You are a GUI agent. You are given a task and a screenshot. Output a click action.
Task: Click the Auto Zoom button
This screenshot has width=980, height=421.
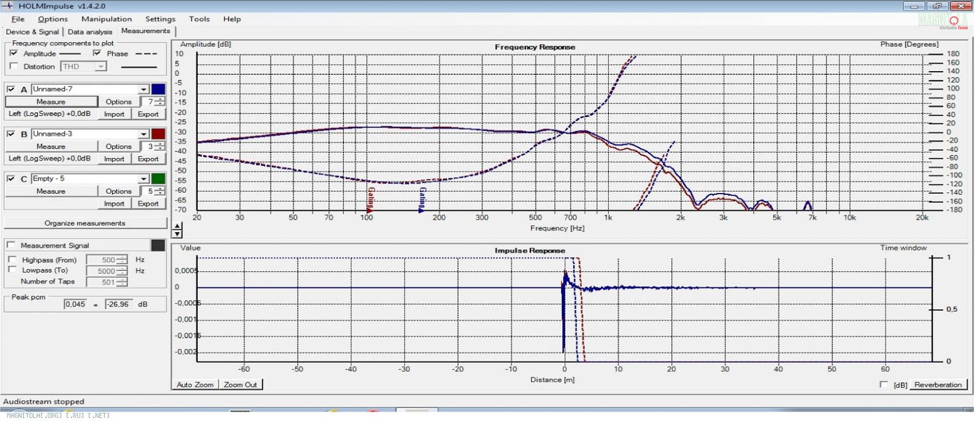pyautogui.click(x=195, y=385)
